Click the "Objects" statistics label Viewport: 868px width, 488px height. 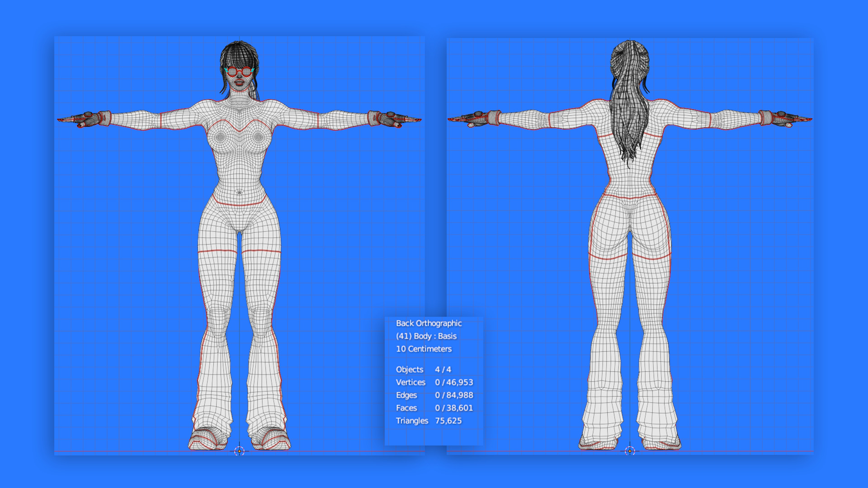pos(410,370)
